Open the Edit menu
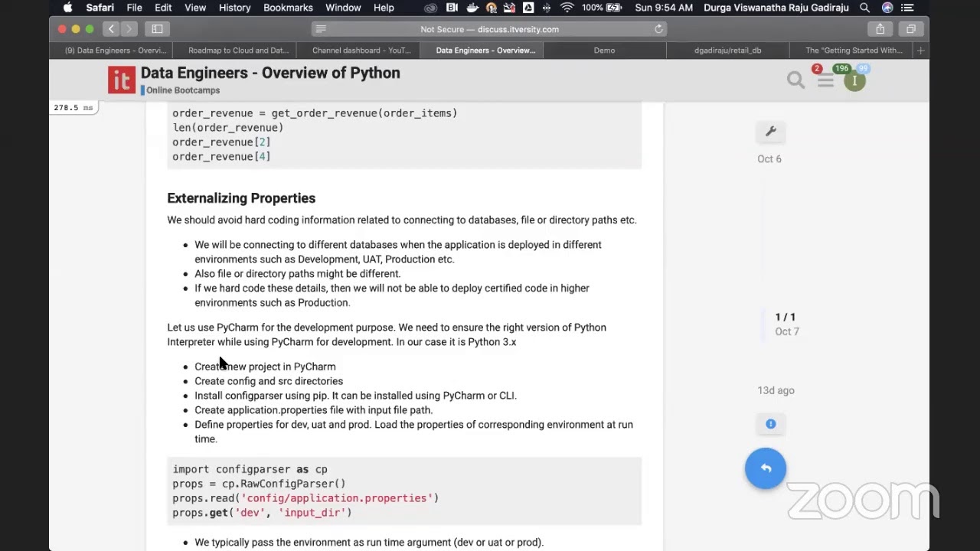980x551 pixels. point(163,8)
